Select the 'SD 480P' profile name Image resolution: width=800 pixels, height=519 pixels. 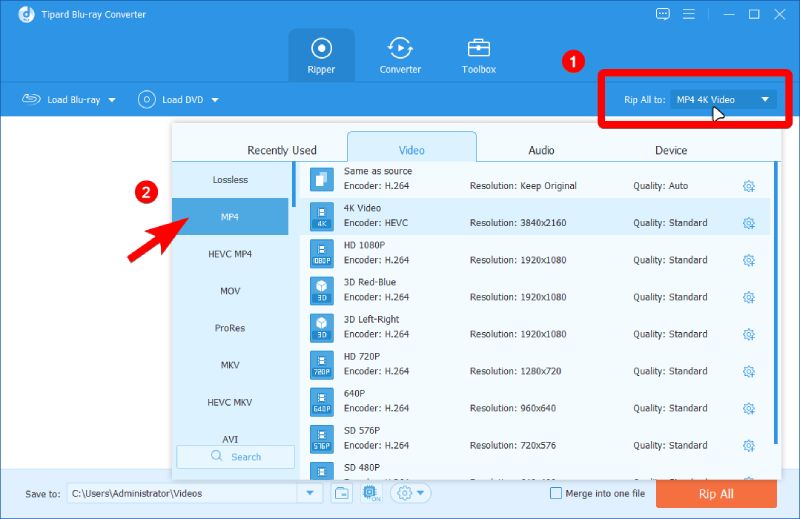click(362, 467)
